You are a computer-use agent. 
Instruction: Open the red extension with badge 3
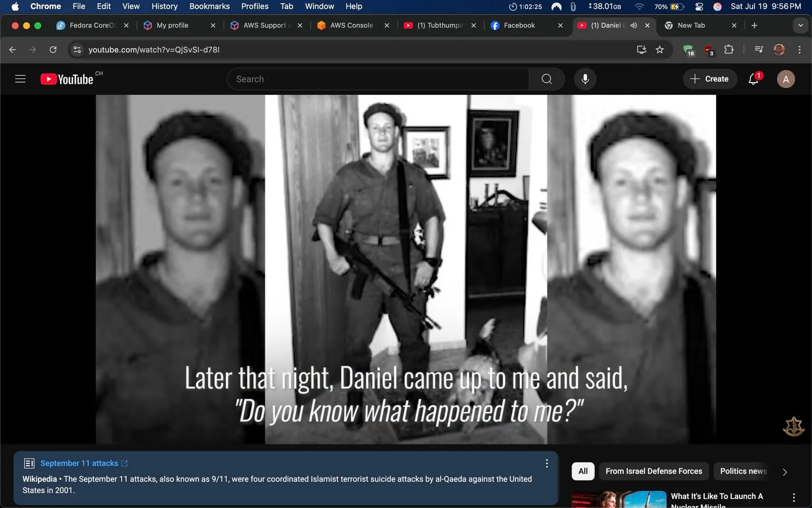tap(709, 50)
